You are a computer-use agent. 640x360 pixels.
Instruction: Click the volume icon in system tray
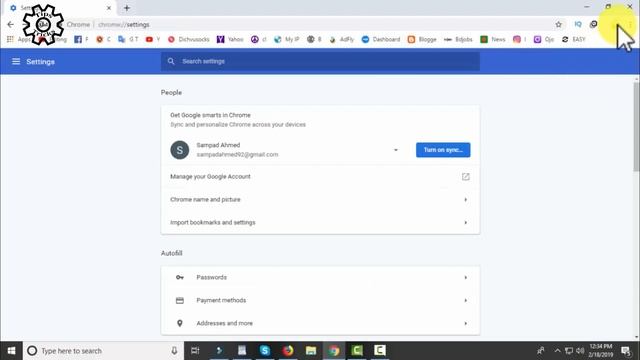(580, 351)
